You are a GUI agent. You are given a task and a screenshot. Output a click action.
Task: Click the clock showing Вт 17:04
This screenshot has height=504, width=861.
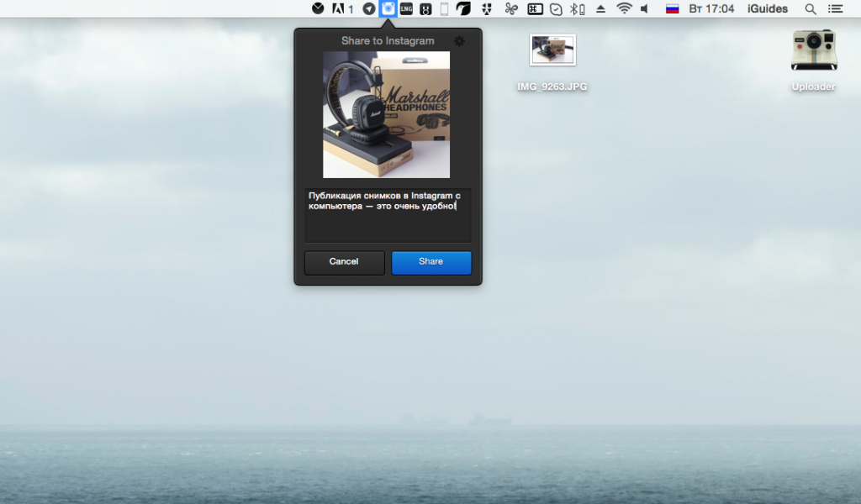(x=711, y=8)
